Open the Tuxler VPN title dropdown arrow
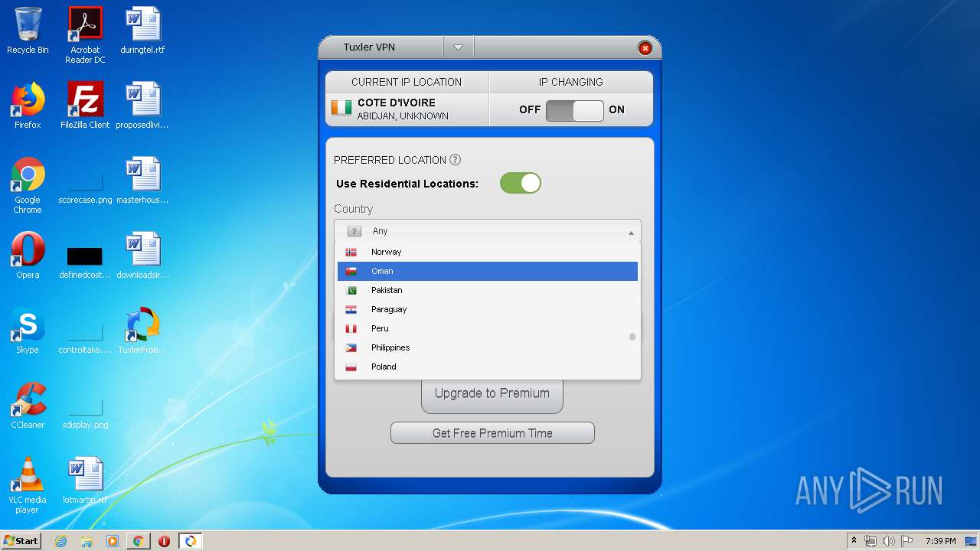Screen dimensions: 980x551 pyautogui.click(x=458, y=47)
